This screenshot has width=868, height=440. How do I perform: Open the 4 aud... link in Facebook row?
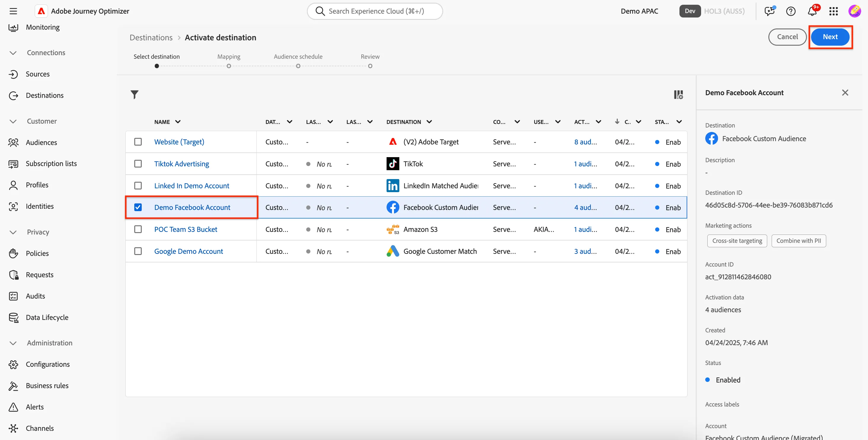tap(585, 208)
